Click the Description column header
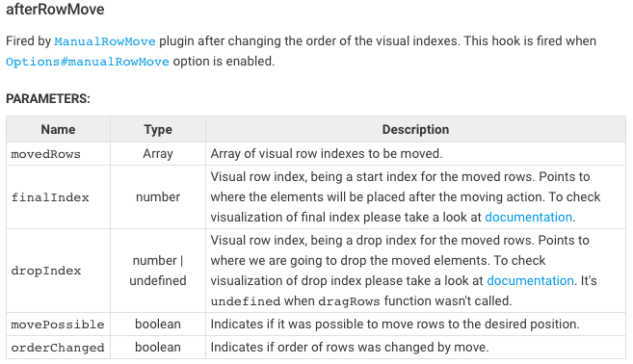This screenshot has height=364, width=633. click(x=415, y=130)
